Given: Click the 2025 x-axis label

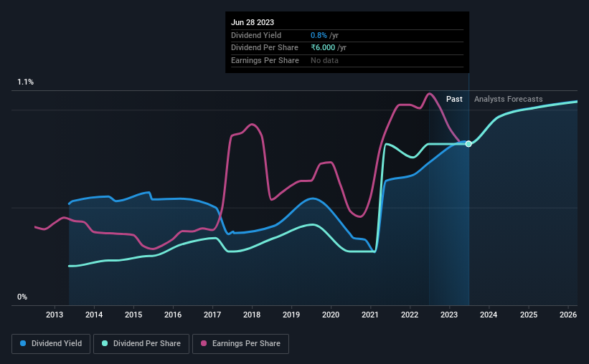Looking at the screenshot, I should click(529, 315).
